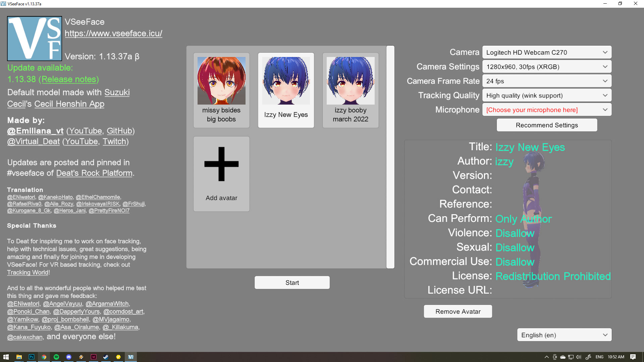Open InDesign from the taskbar

93,357
